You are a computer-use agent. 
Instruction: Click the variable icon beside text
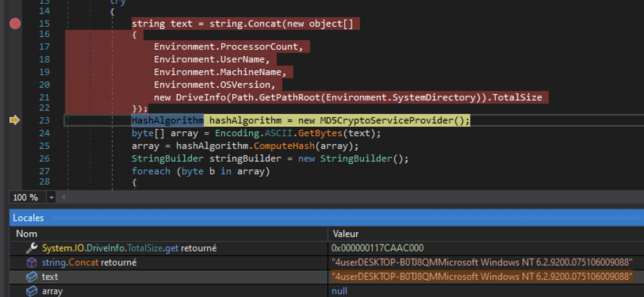[32, 277]
